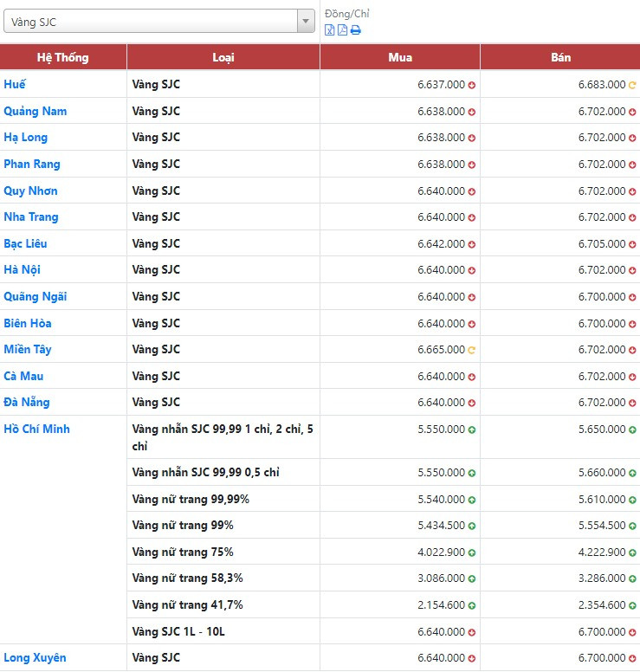Click the green up icon next to 5.540.000
The width and height of the screenshot is (640, 672).
[471, 500]
